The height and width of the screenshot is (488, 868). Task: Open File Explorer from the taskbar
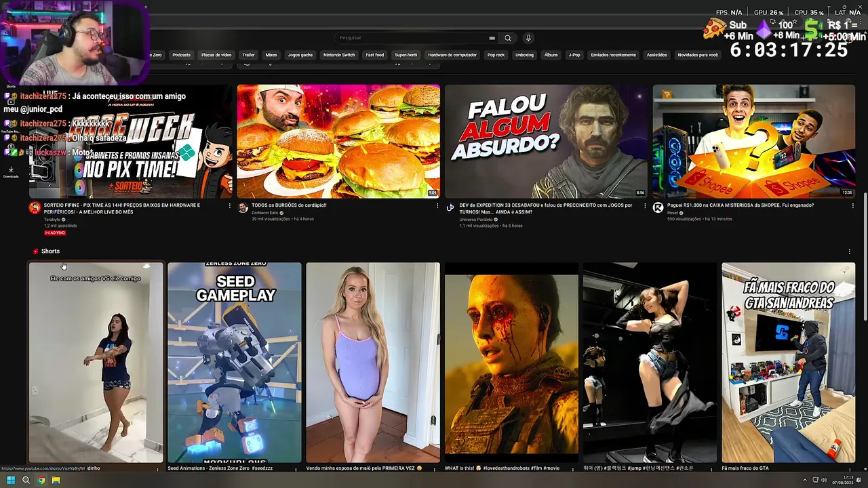pos(56,480)
